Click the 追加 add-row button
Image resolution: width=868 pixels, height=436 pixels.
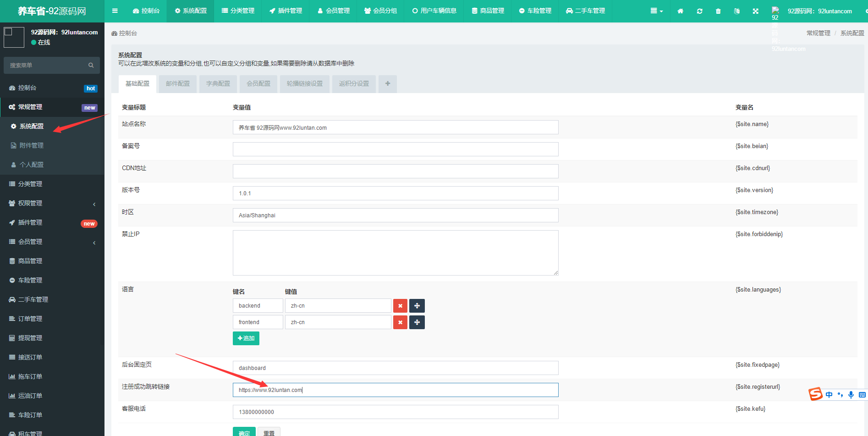coord(246,338)
